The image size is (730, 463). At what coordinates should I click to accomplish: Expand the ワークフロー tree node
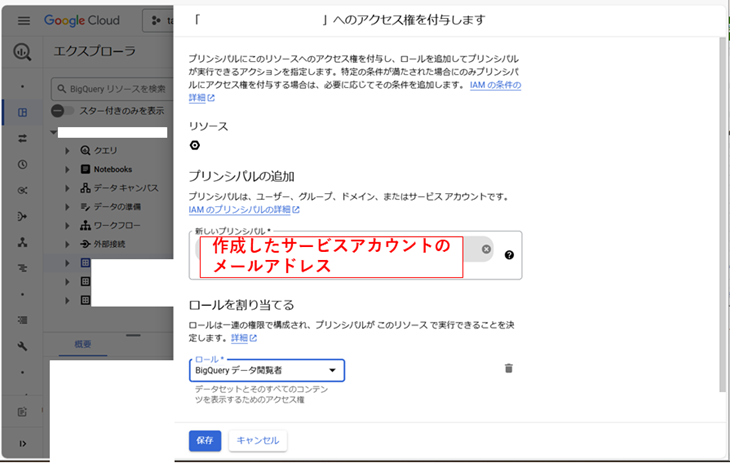[x=68, y=225]
